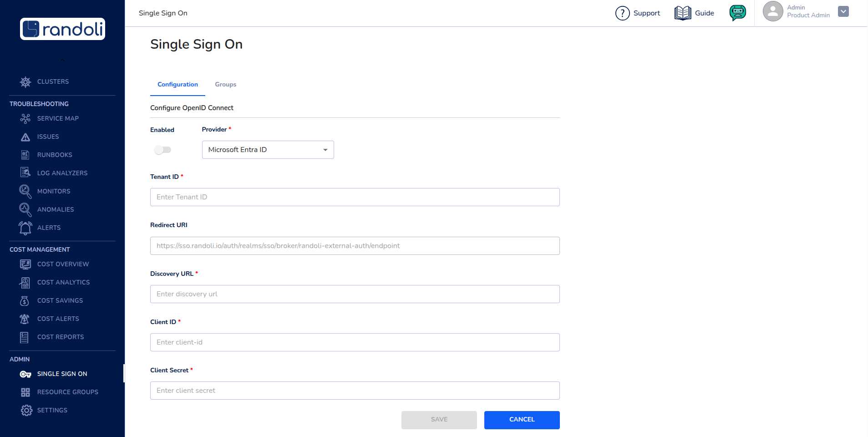Enable the SSO Enabled toggle
The image size is (868, 437).
click(x=162, y=150)
